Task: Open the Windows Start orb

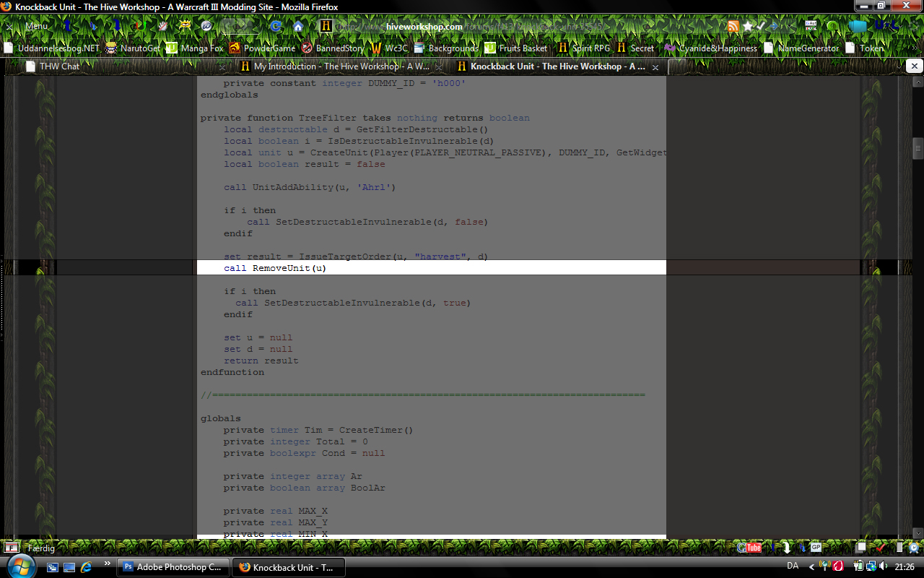Action: [21, 566]
